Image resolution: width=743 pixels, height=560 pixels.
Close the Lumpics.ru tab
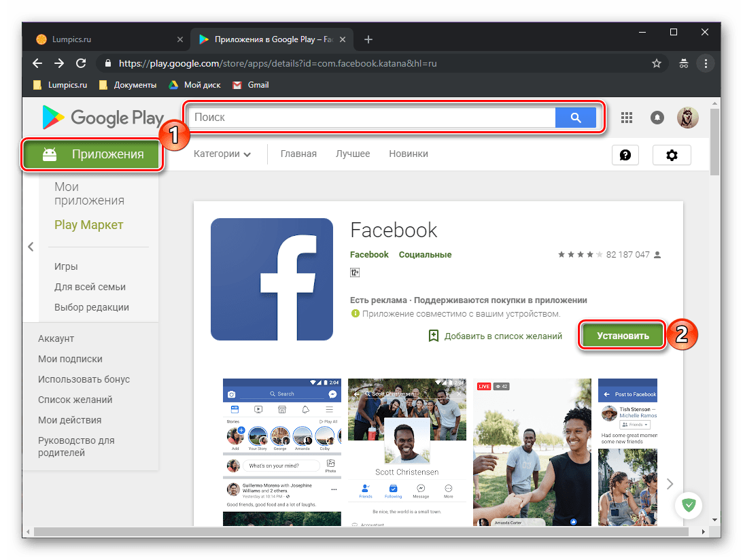180,39
